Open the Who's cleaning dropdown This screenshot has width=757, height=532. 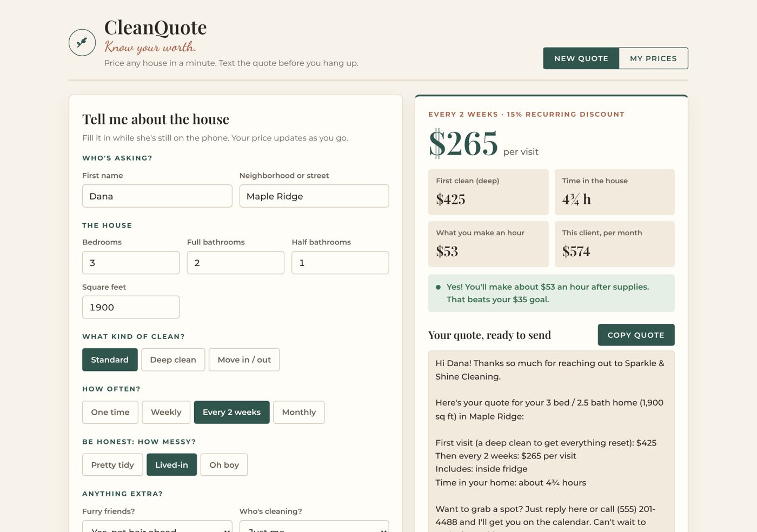(314, 527)
